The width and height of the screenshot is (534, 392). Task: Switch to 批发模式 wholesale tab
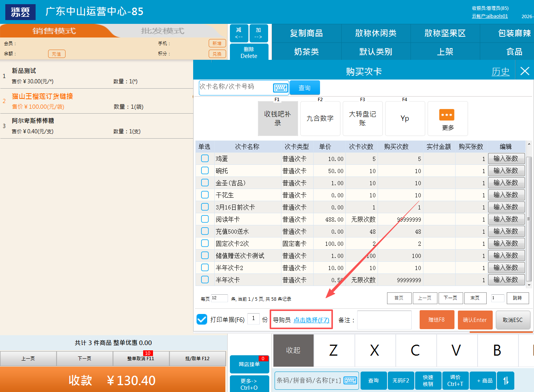click(162, 31)
